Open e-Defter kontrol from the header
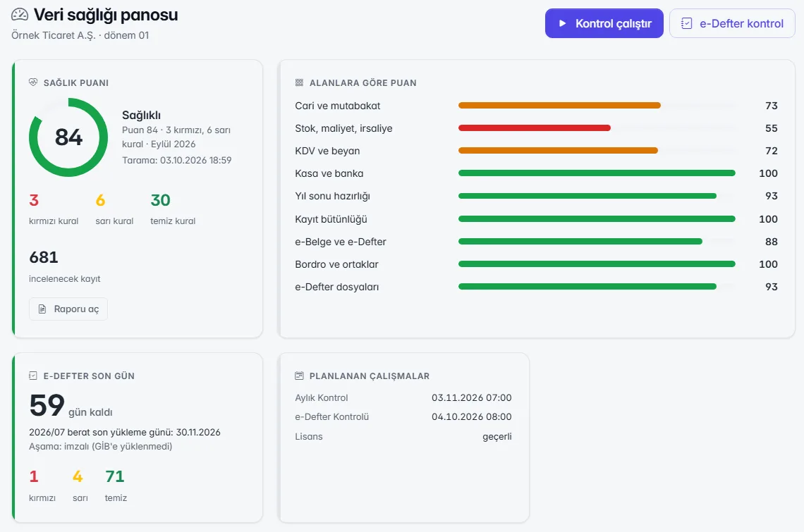This screenshot has width=804, height=532. (x=732, y=23)
